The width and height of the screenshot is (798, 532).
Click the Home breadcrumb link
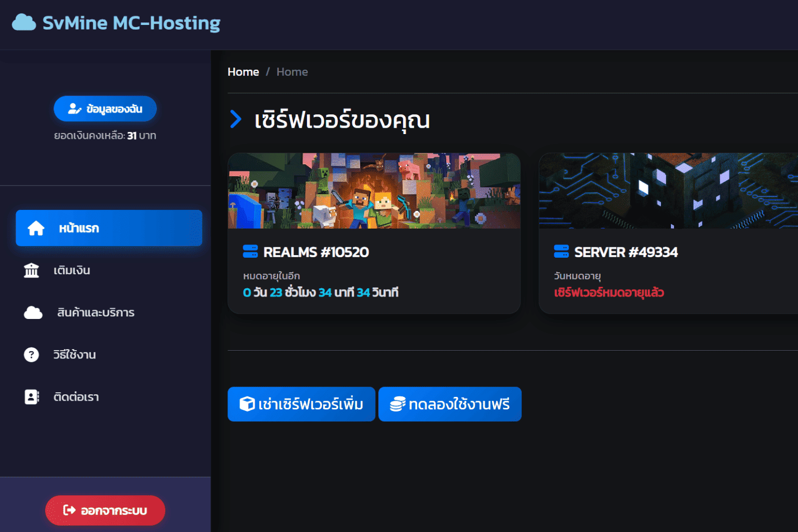(243, 72)
